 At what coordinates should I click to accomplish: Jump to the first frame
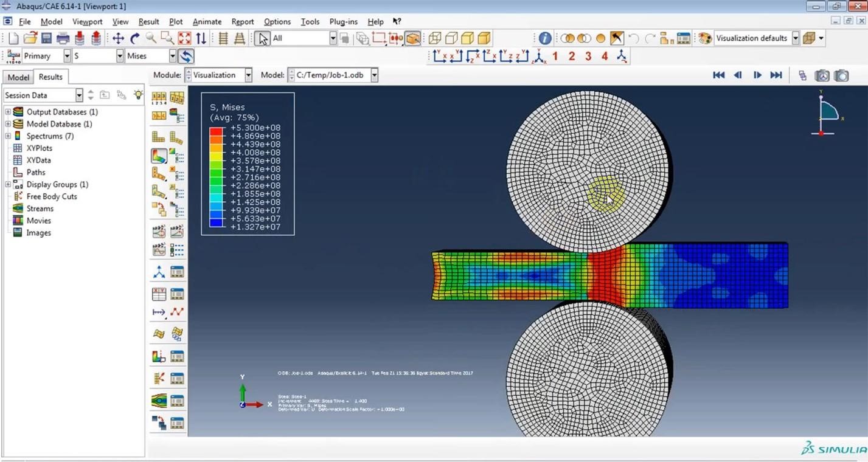(718, 75)
